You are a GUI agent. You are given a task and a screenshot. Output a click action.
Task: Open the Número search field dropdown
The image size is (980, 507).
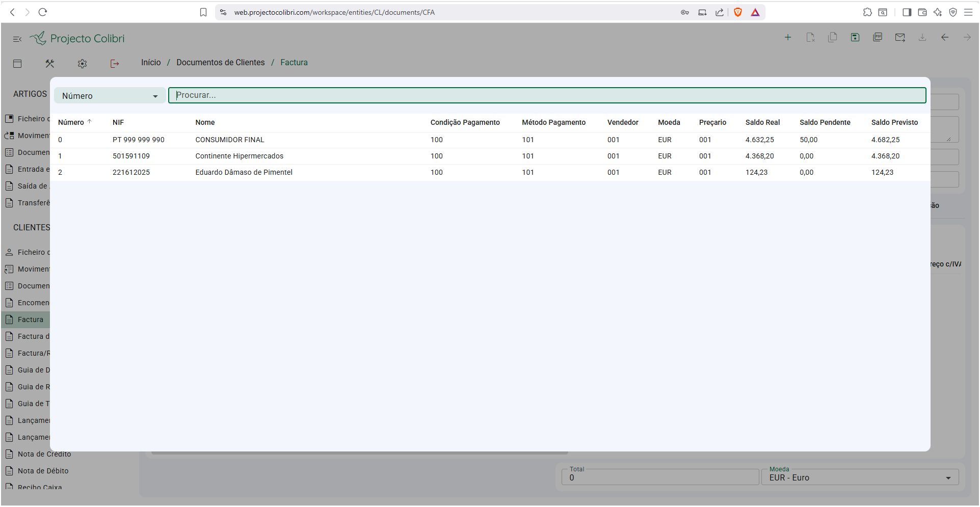[x=110, y=96]
